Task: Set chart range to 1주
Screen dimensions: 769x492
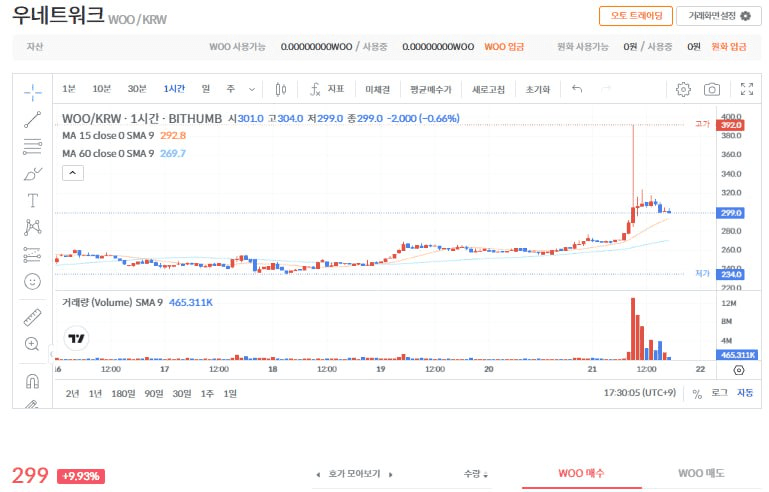Action: pos(207,393)
